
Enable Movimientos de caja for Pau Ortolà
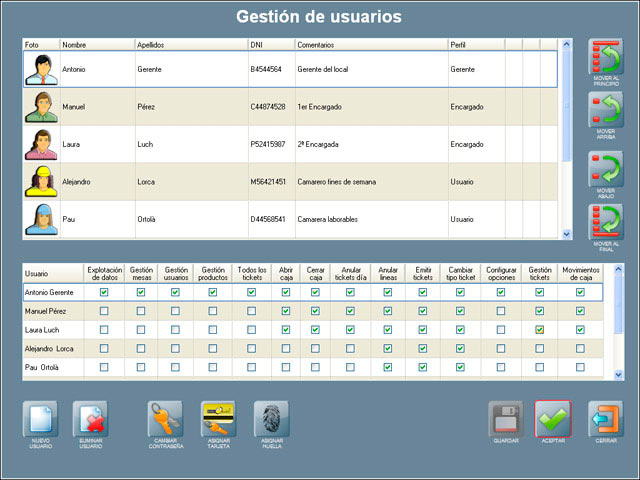(580, 368)
